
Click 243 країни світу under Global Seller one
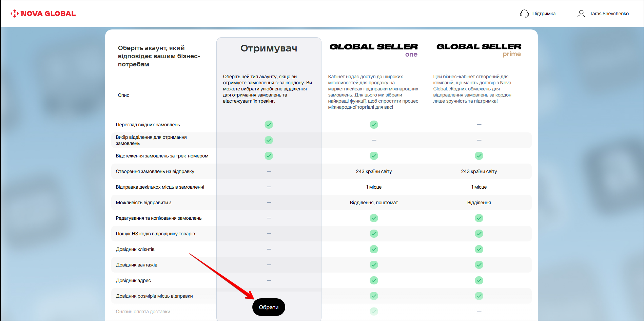[x=374, y=171]
